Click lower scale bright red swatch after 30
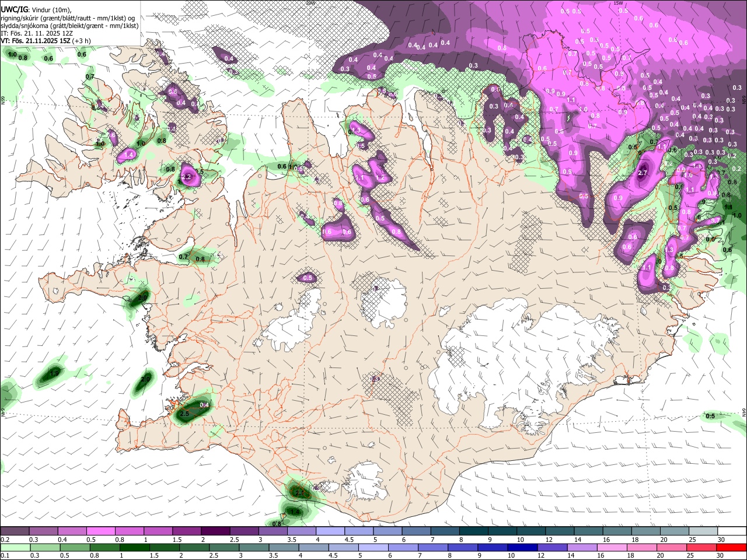The height and width of the screenshot is (560, 747). [x=732, y=548]
